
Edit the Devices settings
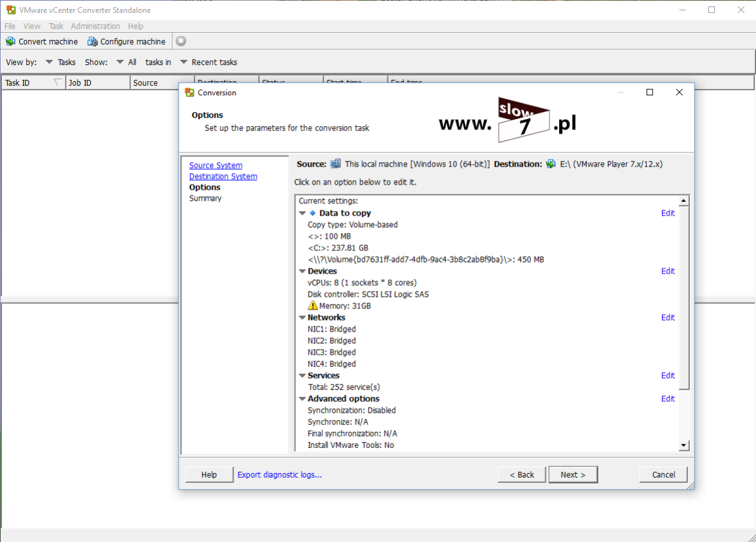(x=668, y=271)
